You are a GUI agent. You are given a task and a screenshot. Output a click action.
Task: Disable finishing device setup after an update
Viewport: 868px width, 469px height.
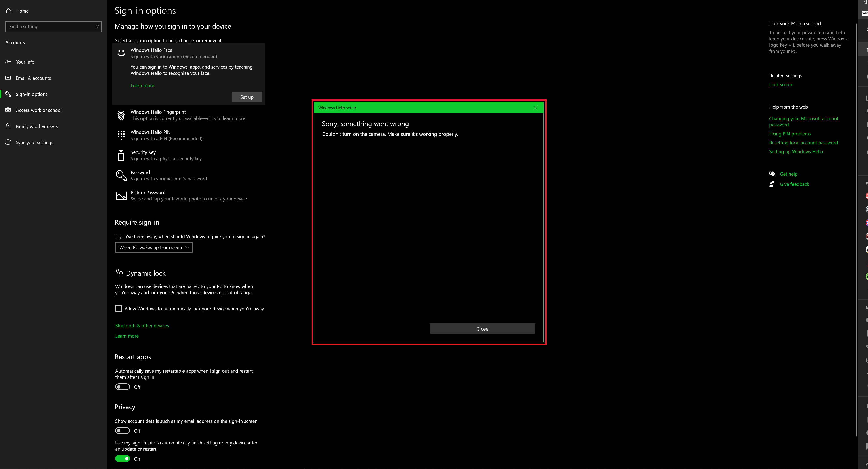pos(123,458)
